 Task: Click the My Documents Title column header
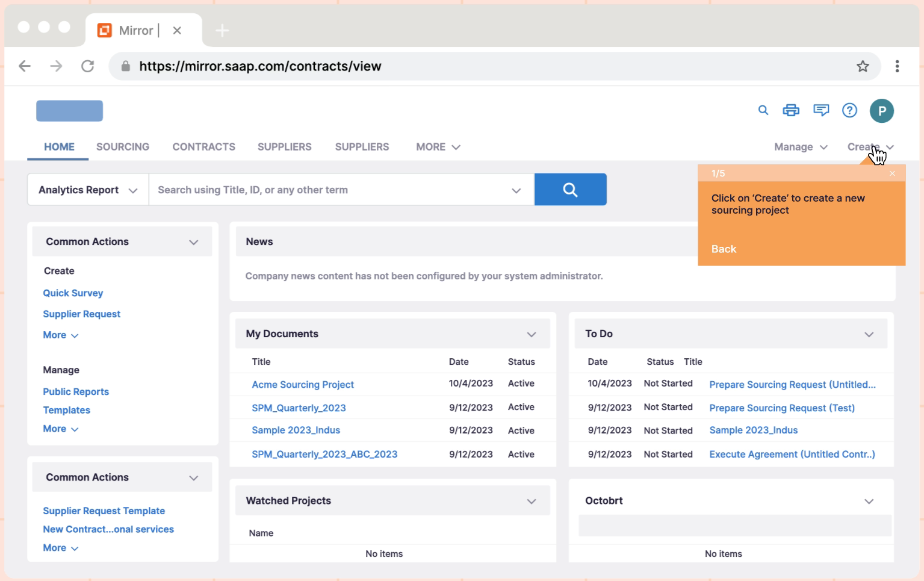(261, 362)
